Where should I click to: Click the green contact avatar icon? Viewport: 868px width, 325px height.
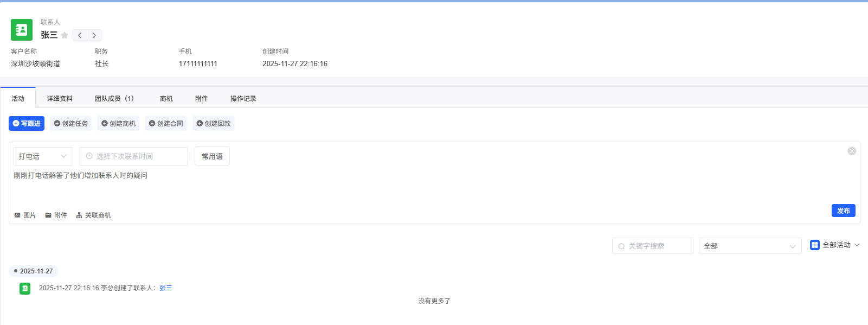pos(22,30)
